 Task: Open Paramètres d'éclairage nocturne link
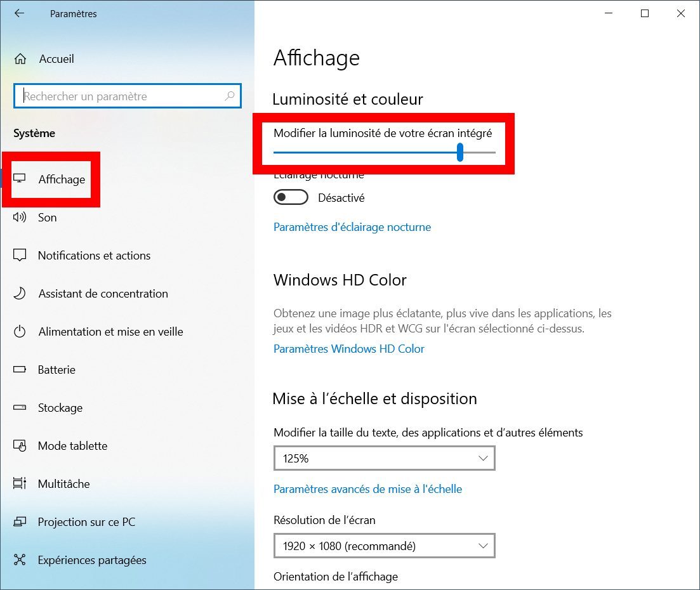pyautogui.click(x=352, y=227)
